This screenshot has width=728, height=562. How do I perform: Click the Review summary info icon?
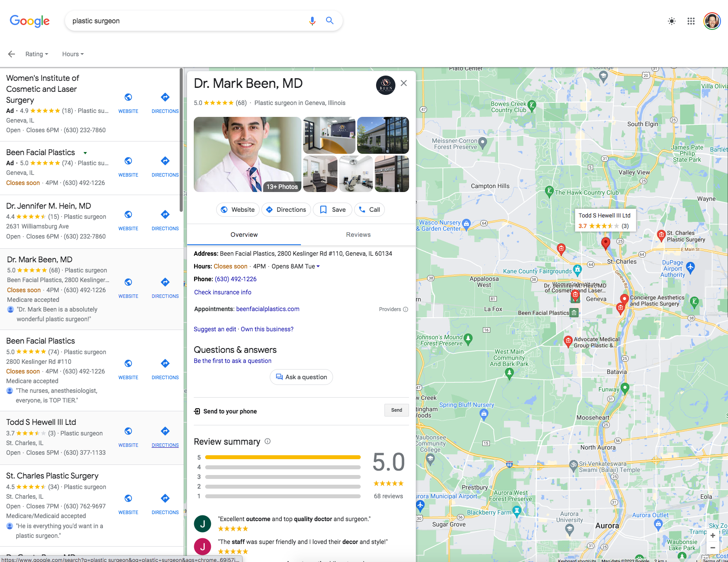pyautogui.click(x=268, y=441)
